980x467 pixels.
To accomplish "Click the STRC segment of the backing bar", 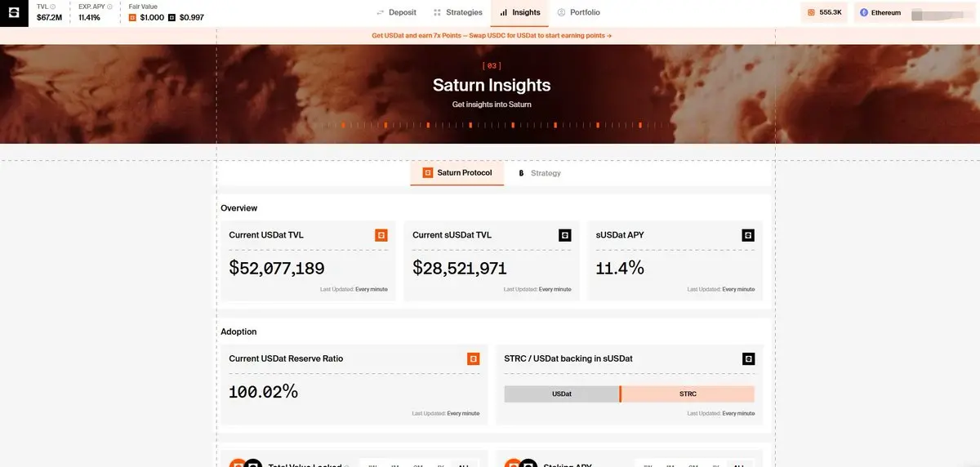I will click(x=688, y=394).
